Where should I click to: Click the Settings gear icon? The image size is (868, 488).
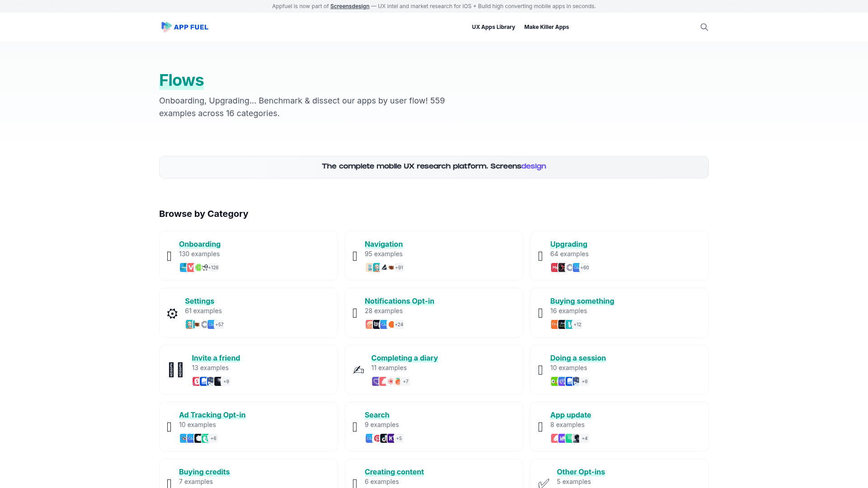tap(172, 314)
